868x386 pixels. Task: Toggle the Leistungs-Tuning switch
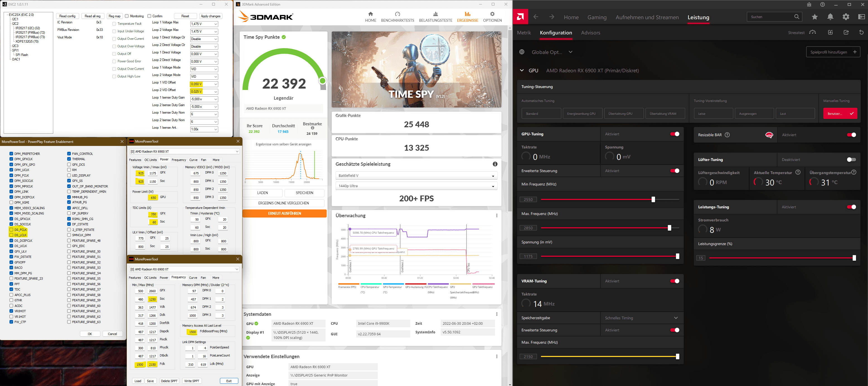click(852, 207)
